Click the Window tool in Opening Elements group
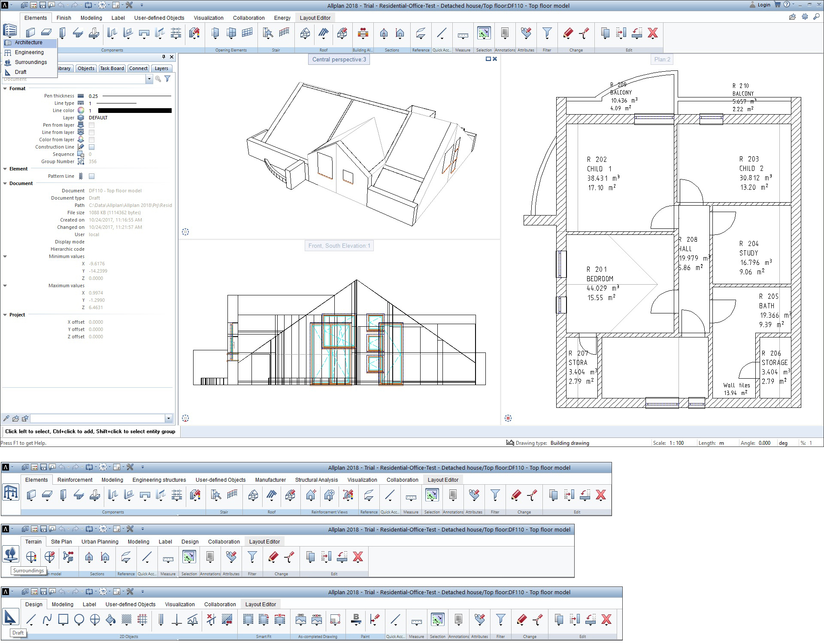This screenshot has height=644, width=824. (x=231, y=33)
